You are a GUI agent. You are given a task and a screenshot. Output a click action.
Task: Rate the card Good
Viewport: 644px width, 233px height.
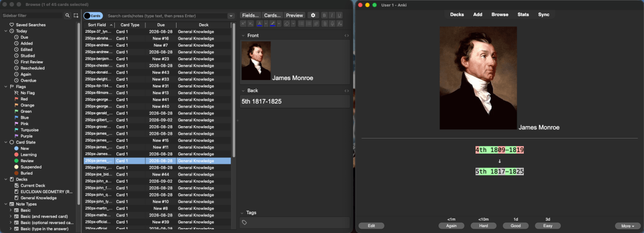pyautogui.click(x=516, y=226)
